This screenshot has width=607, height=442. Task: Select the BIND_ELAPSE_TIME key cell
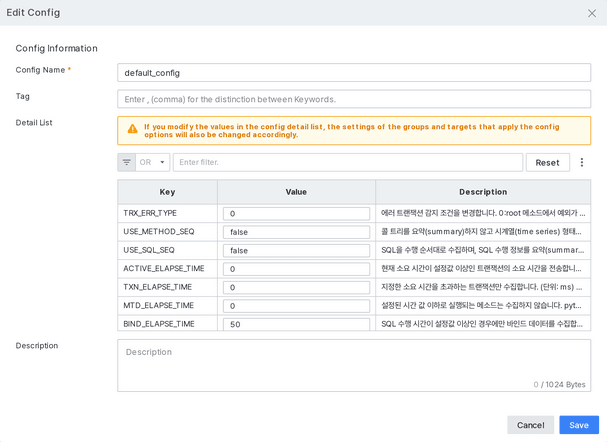pyautogui.click(x=167, y=324)
